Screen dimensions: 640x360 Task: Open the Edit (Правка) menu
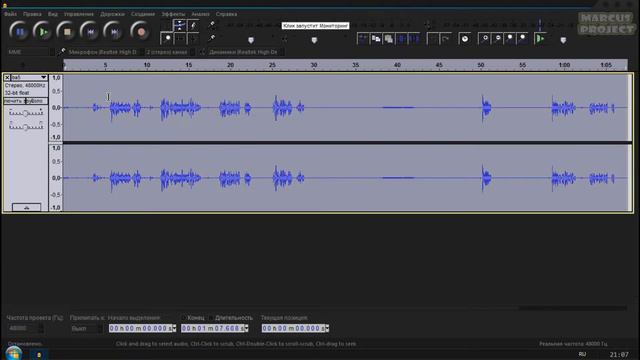(32, 14)
